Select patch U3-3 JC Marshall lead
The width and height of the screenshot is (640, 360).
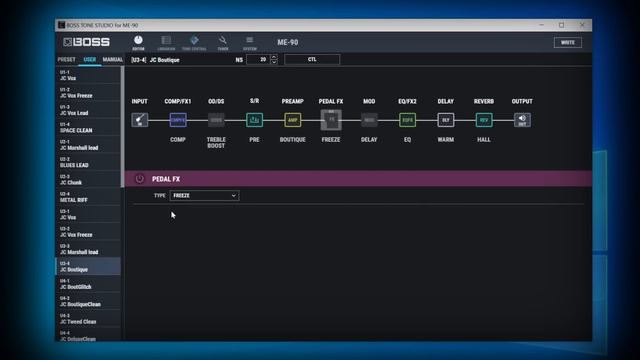click(88, 249)
